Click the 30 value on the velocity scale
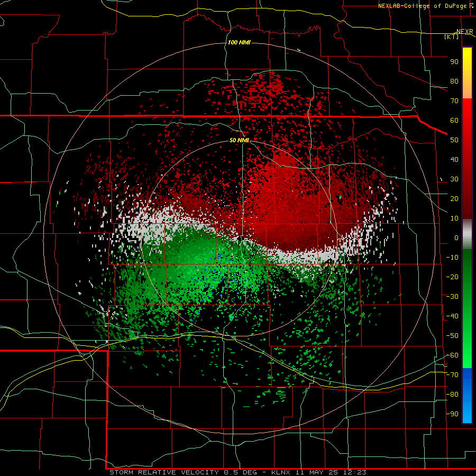 (x=454, y=179)
